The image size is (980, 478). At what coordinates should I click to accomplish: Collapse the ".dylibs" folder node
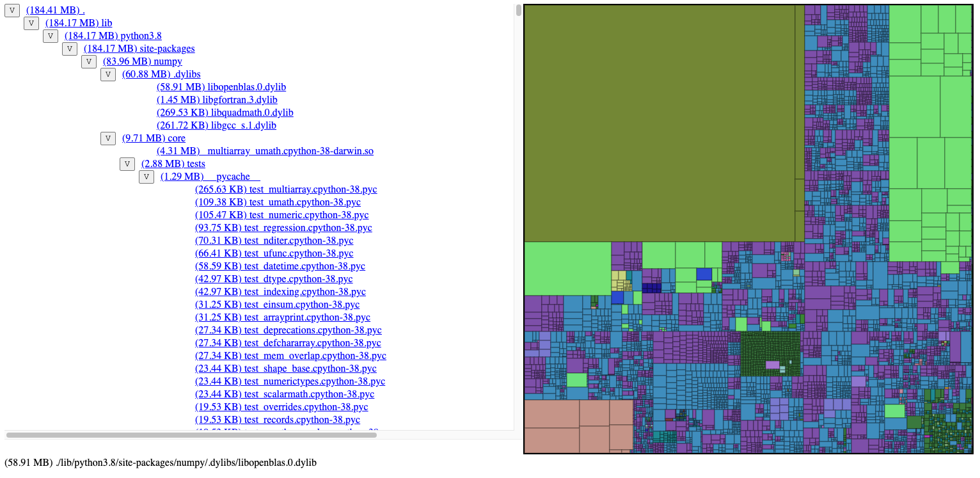pos(107,74)
